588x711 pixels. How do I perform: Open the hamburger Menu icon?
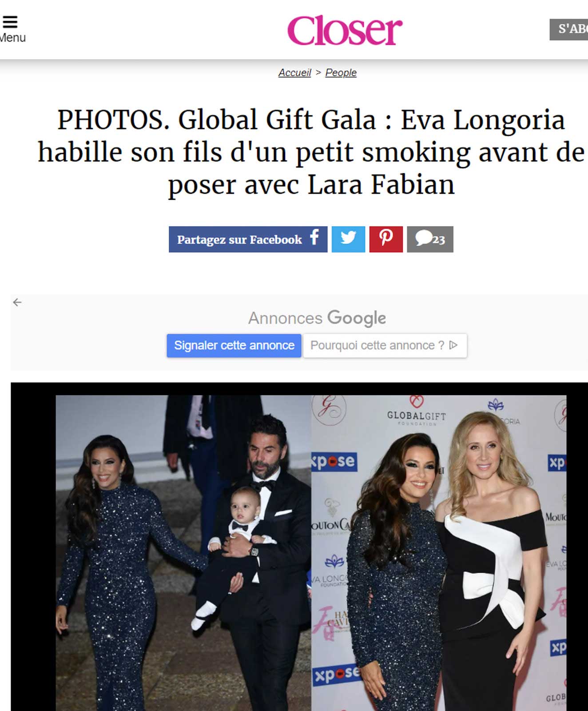tap(10, 22)
